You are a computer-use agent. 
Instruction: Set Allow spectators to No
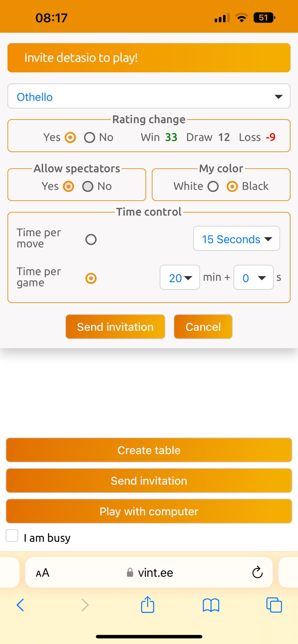87,186
